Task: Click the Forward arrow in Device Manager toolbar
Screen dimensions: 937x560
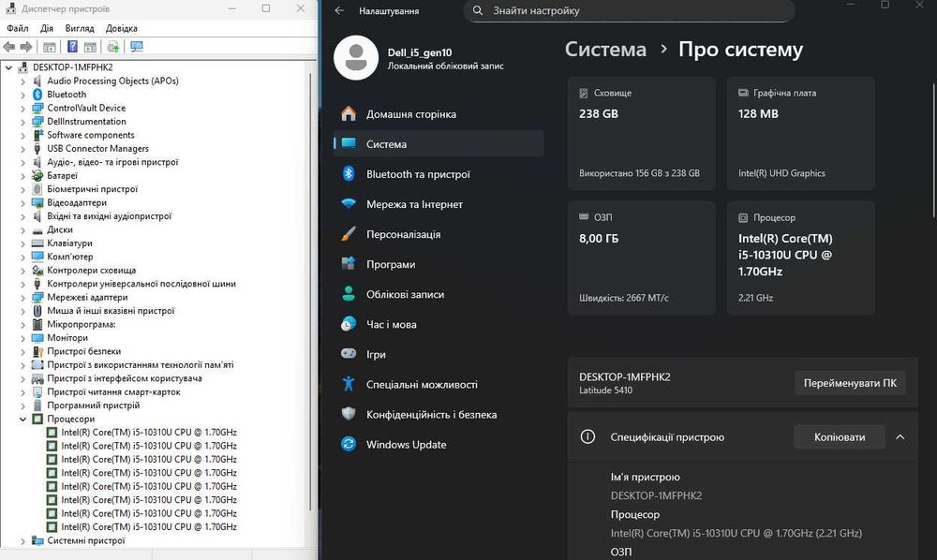Action: coord(26,47)
